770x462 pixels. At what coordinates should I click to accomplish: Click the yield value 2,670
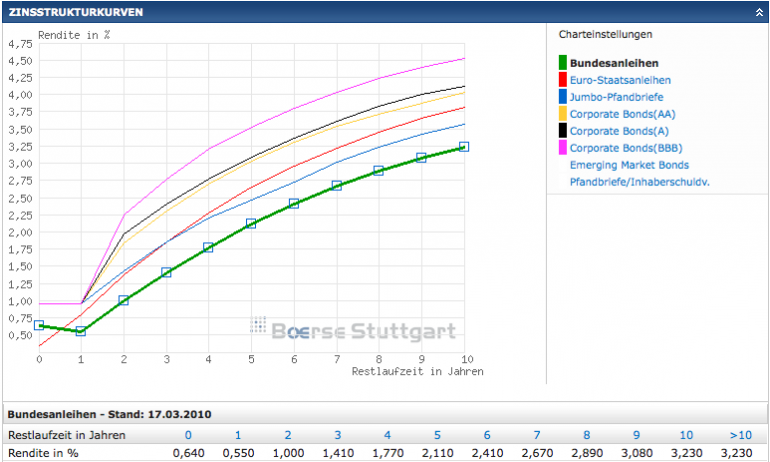[537, 453]
